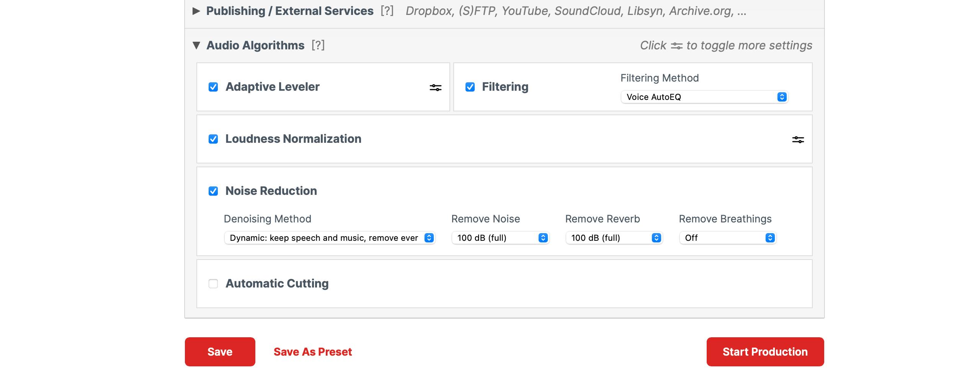980x392 pixels.
Task: Disable the Adaptive Leveler checkbox
Action: tap(214, 87)
